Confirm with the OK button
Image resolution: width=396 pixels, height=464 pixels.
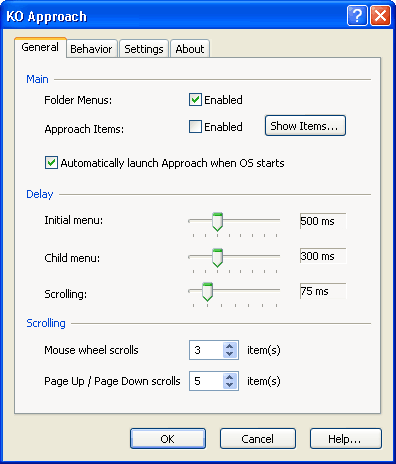coord(168,439)
